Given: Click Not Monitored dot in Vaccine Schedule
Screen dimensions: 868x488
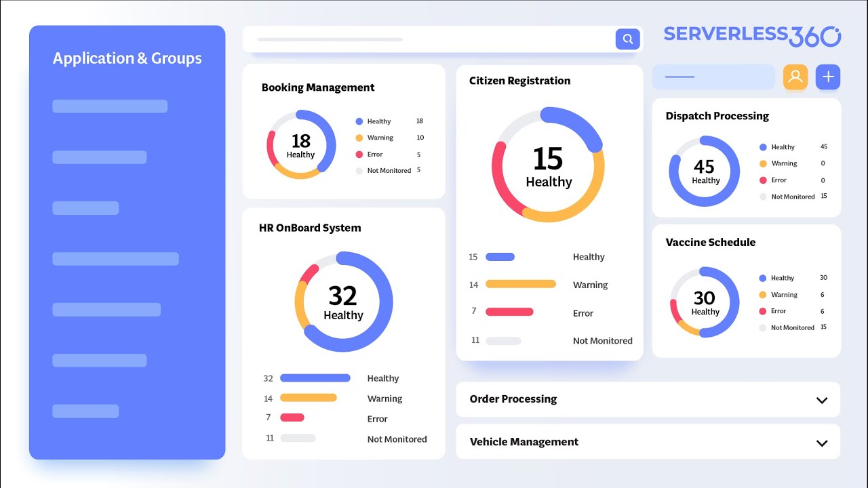Looking at the screenshot, I should pyautogui.click(x=763, y=327).
